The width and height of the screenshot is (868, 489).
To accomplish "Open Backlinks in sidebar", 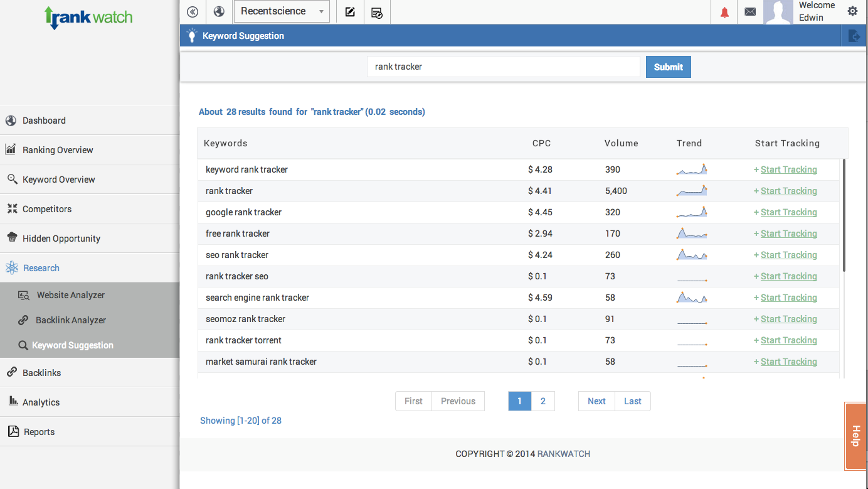I will click(x=90, y=373).
